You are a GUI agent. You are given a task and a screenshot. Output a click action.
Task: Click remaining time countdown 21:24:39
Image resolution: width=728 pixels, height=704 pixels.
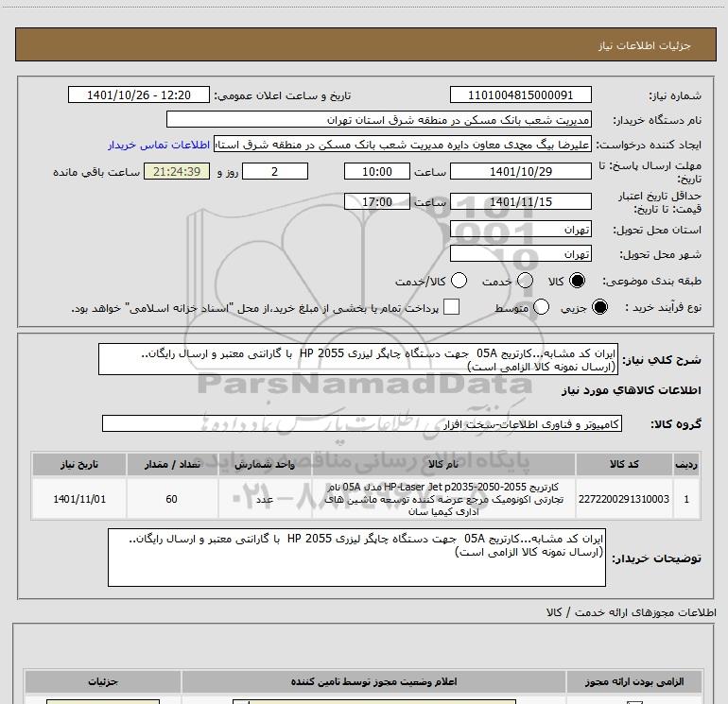pyautogui.click(x=177, y=171)
